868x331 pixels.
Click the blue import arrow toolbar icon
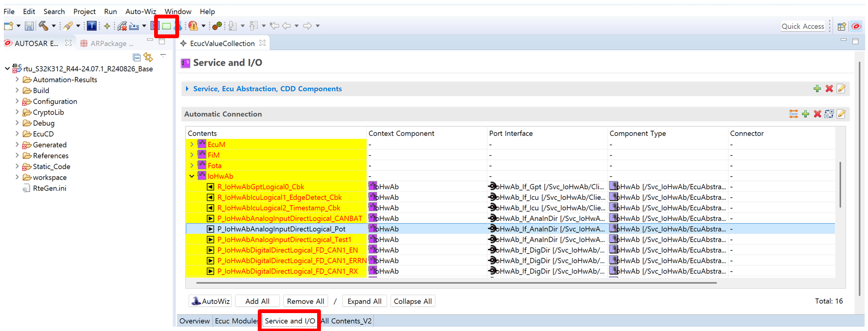[134, 26]
